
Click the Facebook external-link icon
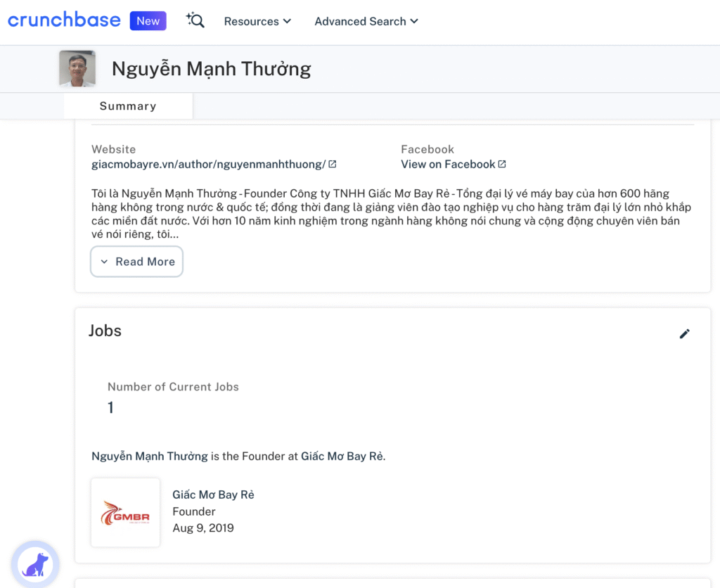tap(502, 164)
